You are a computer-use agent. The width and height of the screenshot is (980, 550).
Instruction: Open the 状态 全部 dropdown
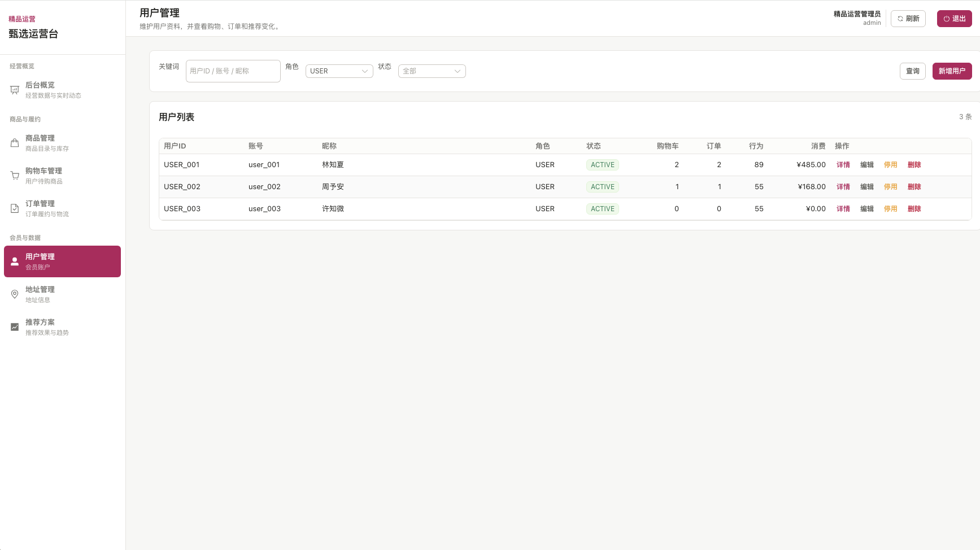click(432, 71)
